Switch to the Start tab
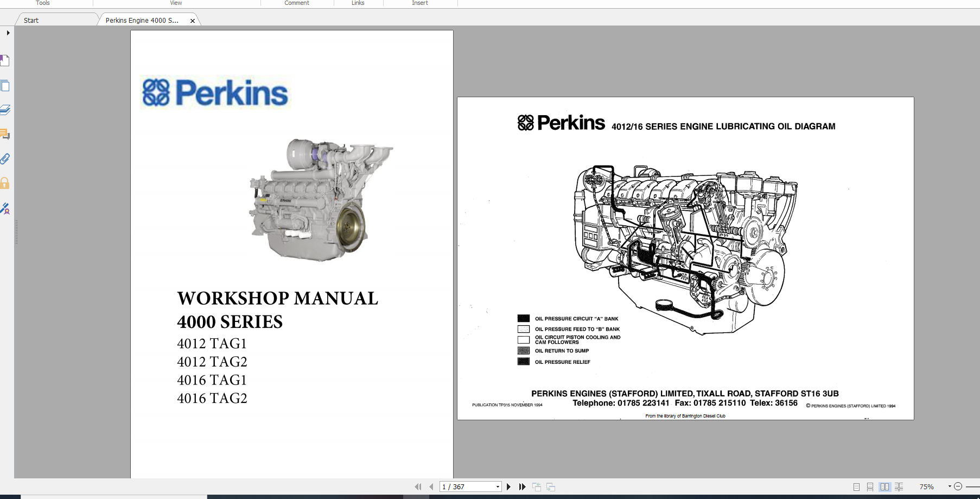The width and height of the screenshot is (980, 499). point(31,20)
